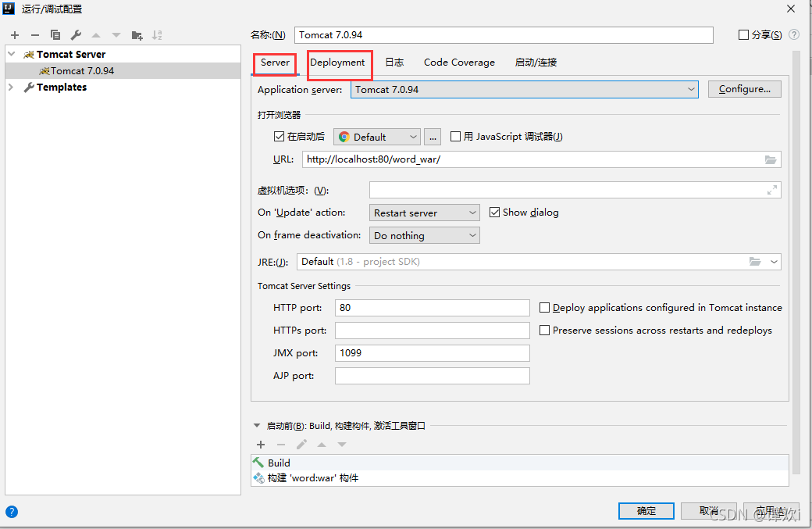This screenshot has width=812, height=529.
Task: Open the 日志 tab
Action: click(x=394, y=63)
